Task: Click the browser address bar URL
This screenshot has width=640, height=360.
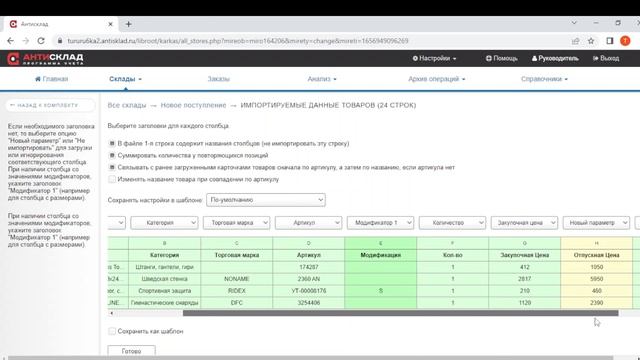Action: click(x=238, y=41)
